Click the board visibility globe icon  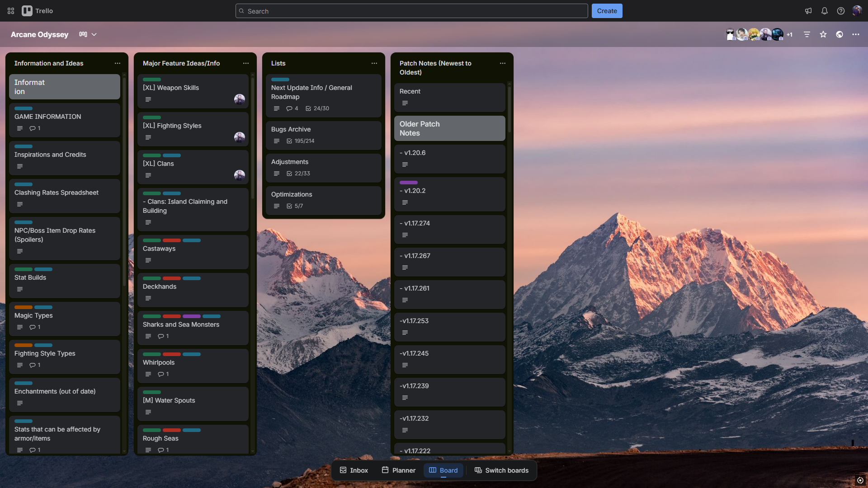(x=840, y=34)
